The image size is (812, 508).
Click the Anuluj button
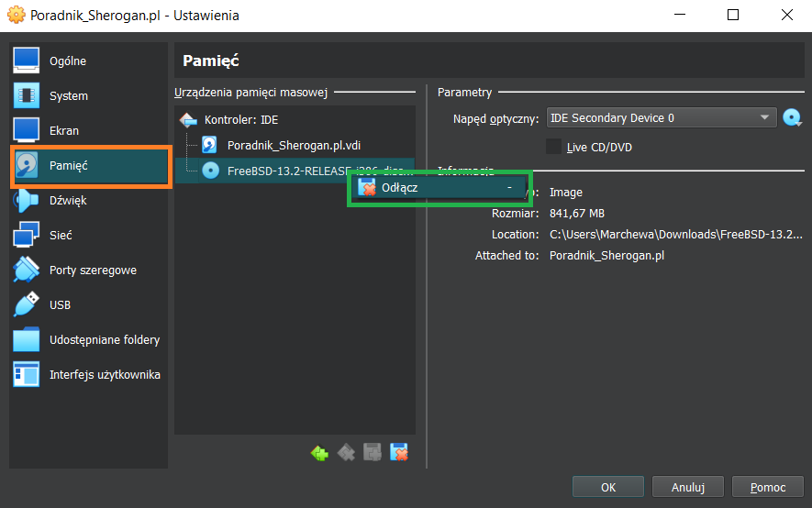[x=687, y=487]
